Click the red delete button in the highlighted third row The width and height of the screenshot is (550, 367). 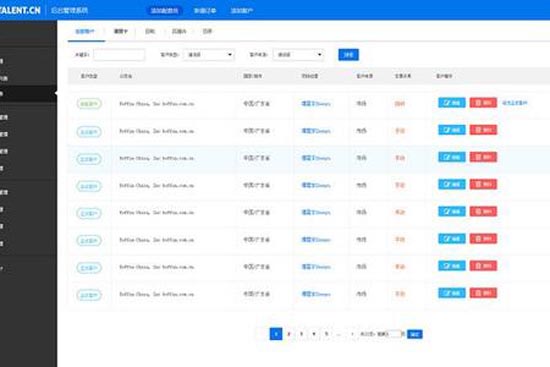click(483, 157)
